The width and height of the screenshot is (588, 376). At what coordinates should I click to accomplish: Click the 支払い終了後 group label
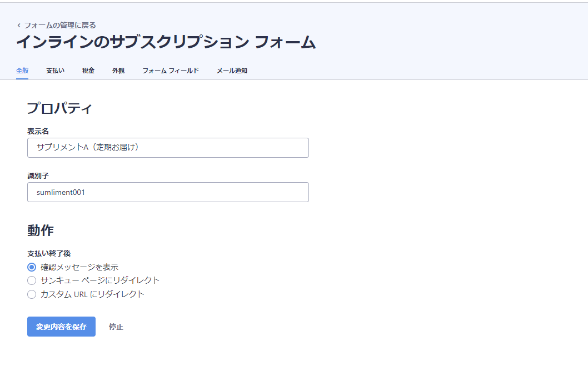click(49, 253)
